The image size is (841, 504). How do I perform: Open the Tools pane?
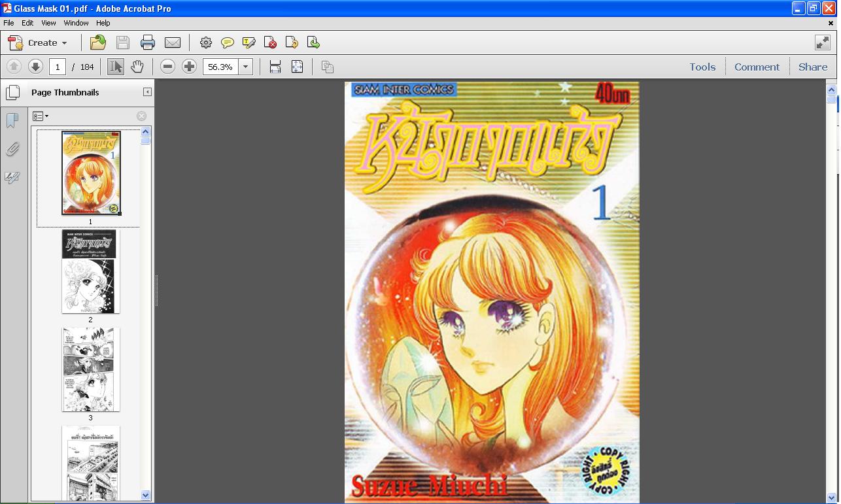click(702, 67)
